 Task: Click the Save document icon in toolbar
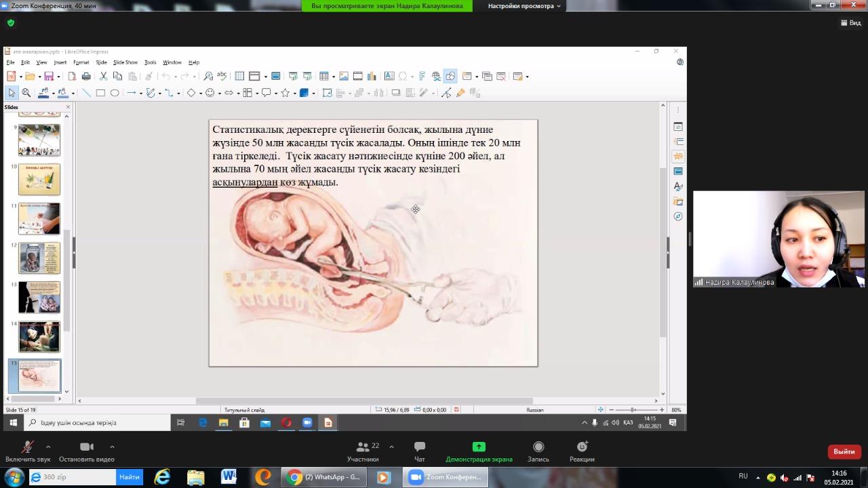point(48,77)
